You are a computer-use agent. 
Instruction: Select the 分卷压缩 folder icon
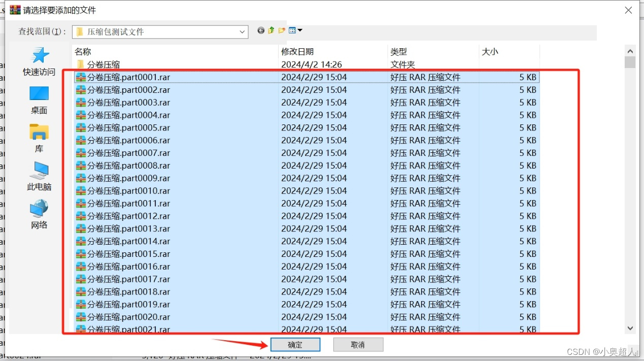(x=80, y=64)
